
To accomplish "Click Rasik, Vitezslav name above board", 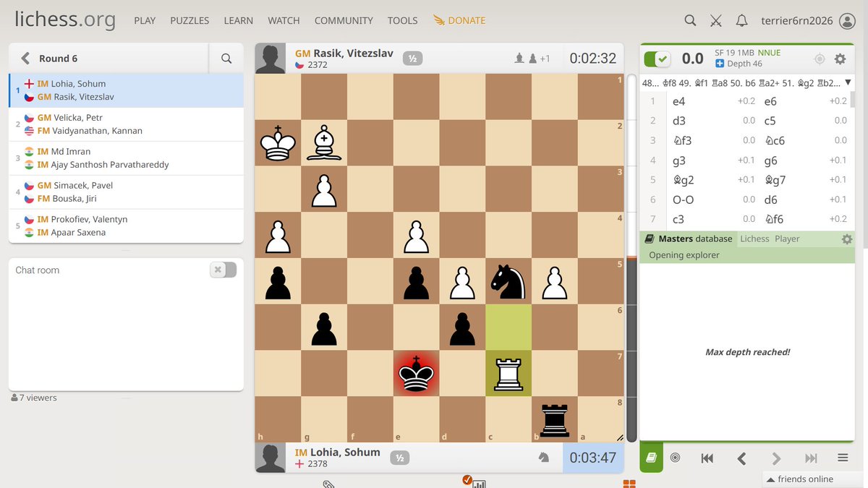I will [354, 53].
